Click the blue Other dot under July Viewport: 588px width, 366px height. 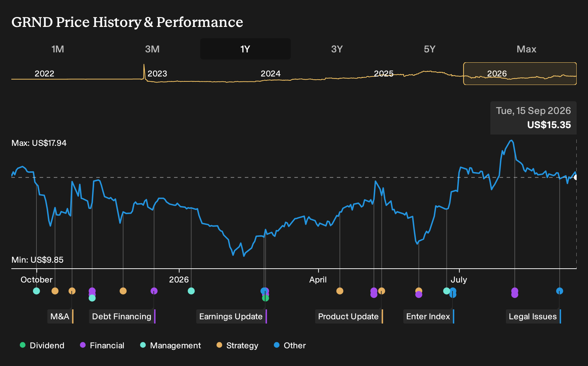pyautogui.click(x=453, y=293)
